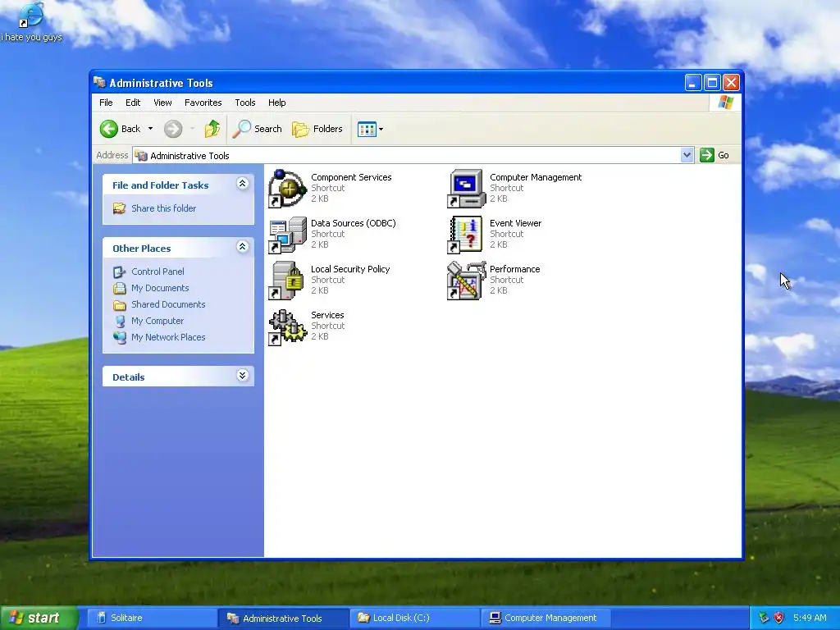Click the 'Event Viewer' label text
Screen dimensions: 840x630
point(515,223)
